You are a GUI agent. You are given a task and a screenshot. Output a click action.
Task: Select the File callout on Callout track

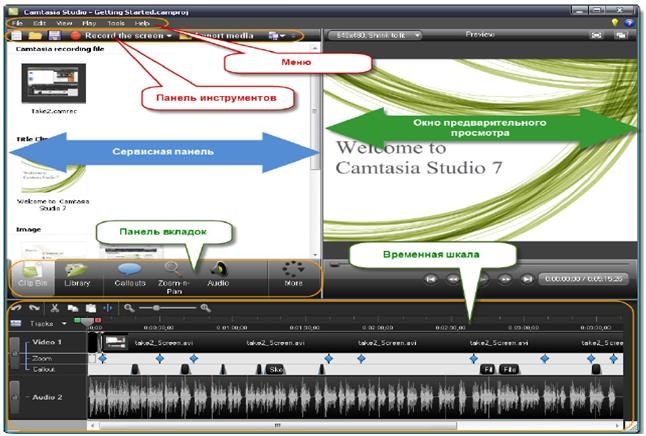click(509, 369)
